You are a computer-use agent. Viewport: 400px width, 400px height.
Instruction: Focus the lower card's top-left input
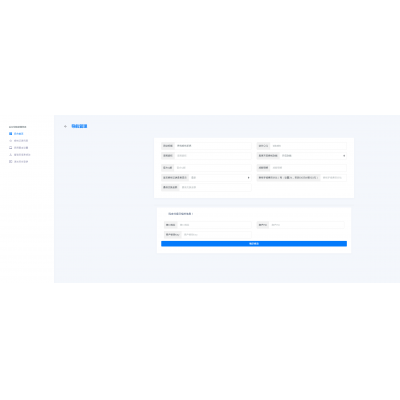click(214, 225)
